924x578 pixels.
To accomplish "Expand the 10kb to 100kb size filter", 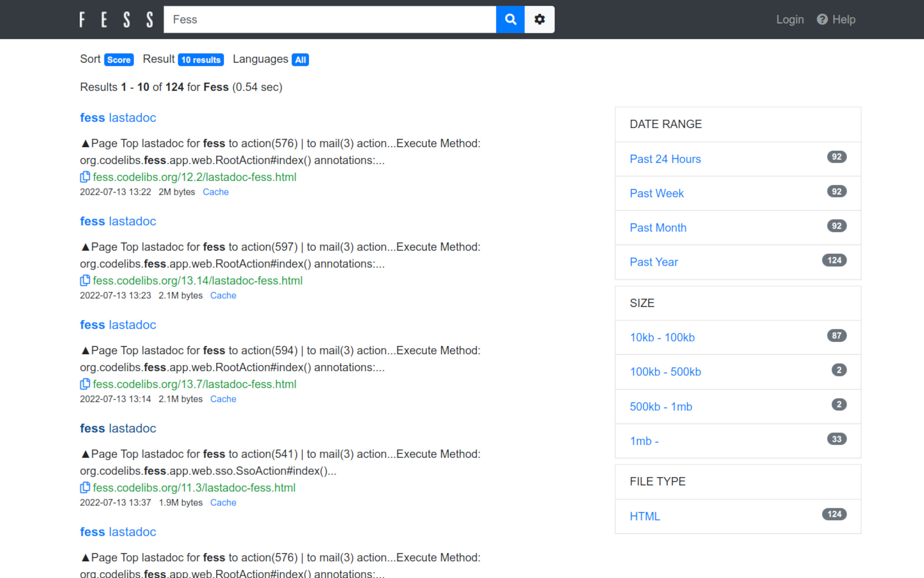I will (x=661, y=337).
